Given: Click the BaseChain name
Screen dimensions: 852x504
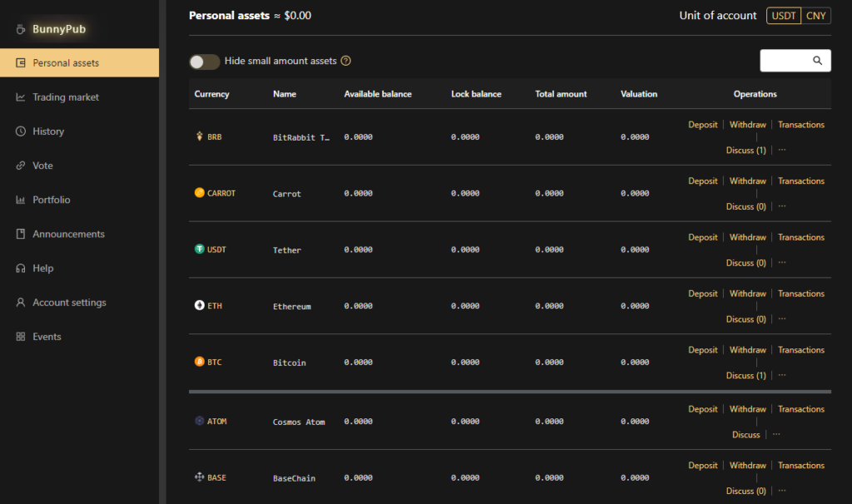Looking at the screenshot, I should pyautogui.click(x=294, y=478).
